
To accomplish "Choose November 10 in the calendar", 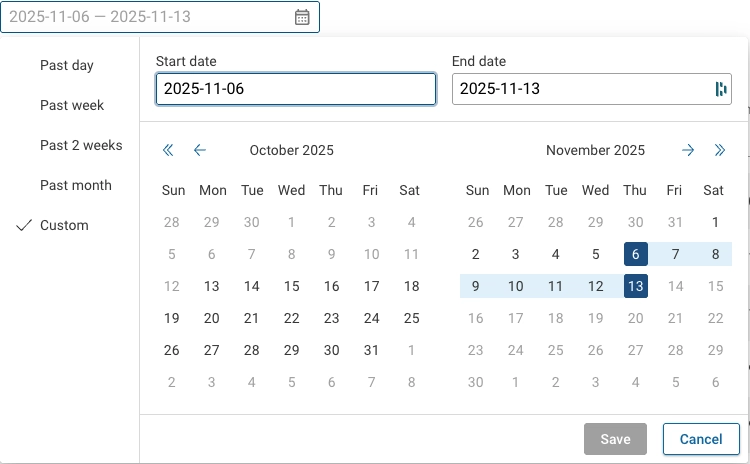I will tap(516, 286).
